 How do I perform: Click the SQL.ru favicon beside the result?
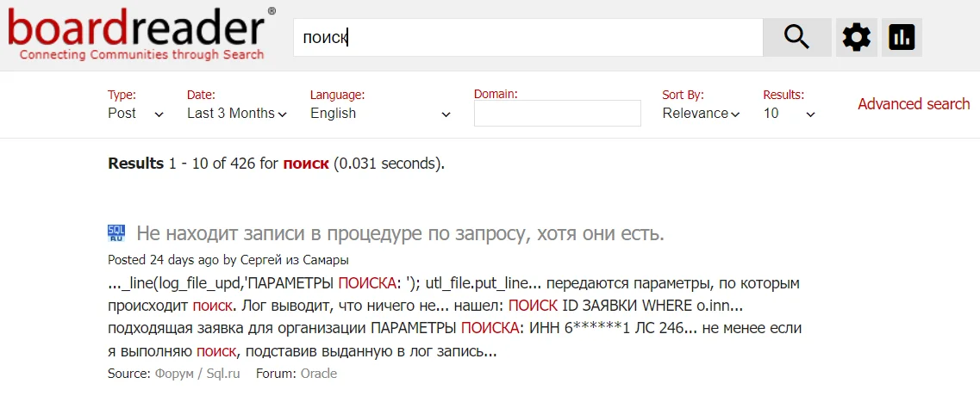116,232
